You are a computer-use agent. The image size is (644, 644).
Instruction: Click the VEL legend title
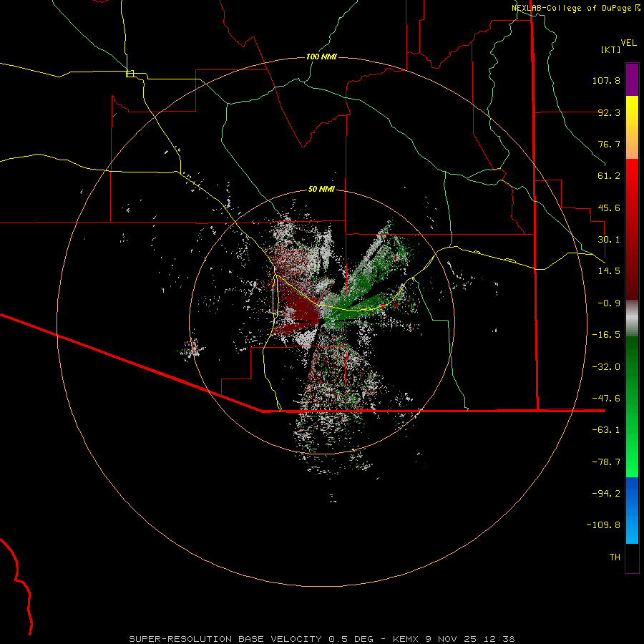point(628,43)
